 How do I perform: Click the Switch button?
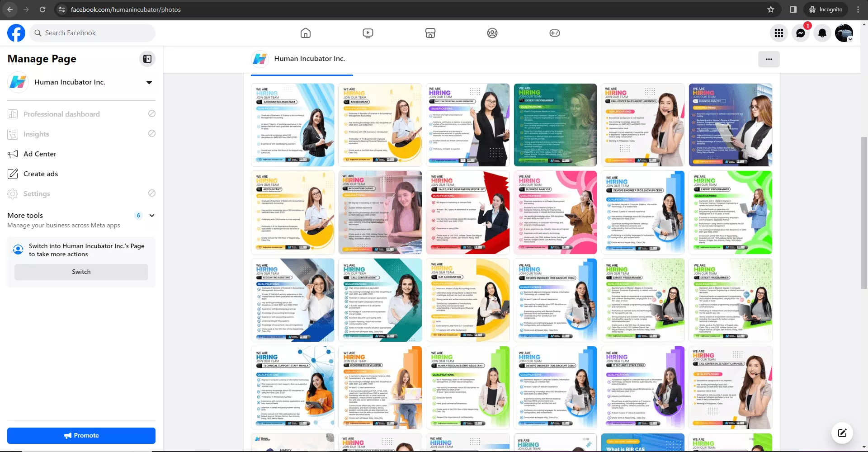point(81,272)
